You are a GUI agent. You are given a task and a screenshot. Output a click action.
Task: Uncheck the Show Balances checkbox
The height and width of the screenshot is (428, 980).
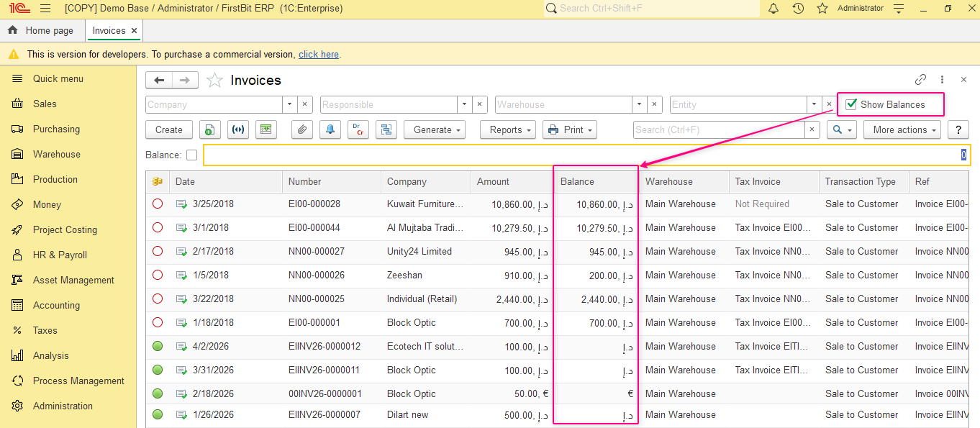[851, 104]
